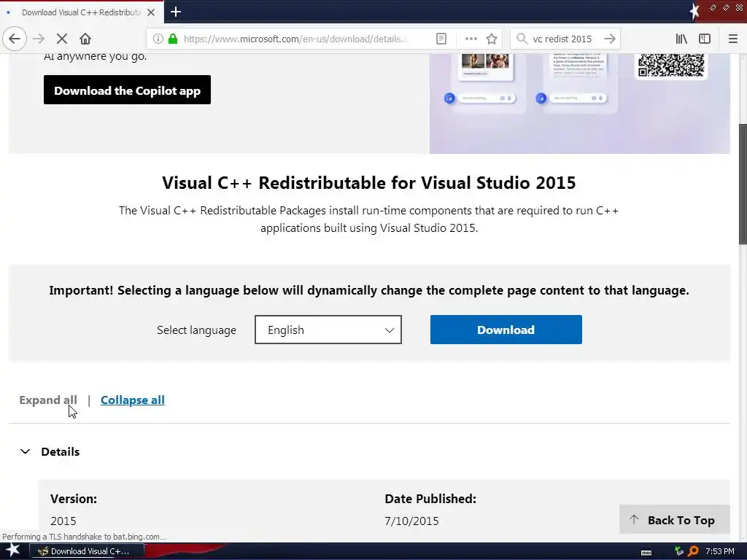
Task: Open the Select language dropdown
Action: pyautogui.click(x=328, y=330)
